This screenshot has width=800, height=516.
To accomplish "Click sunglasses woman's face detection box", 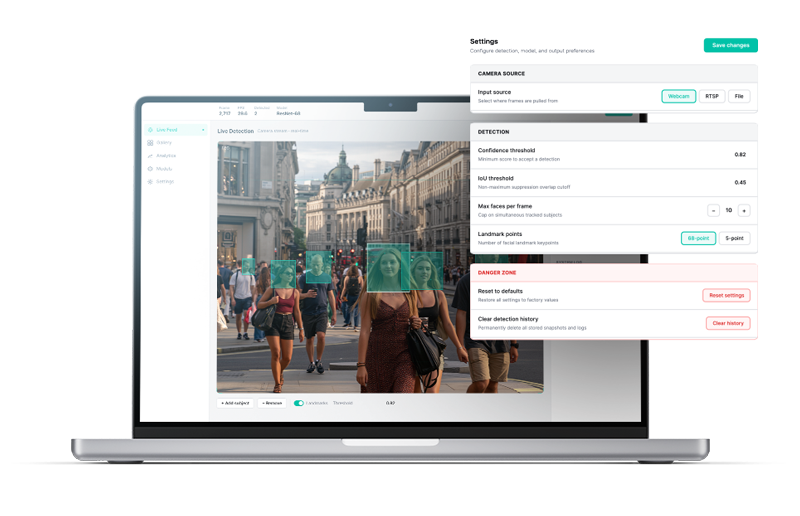I will point(283,275).
